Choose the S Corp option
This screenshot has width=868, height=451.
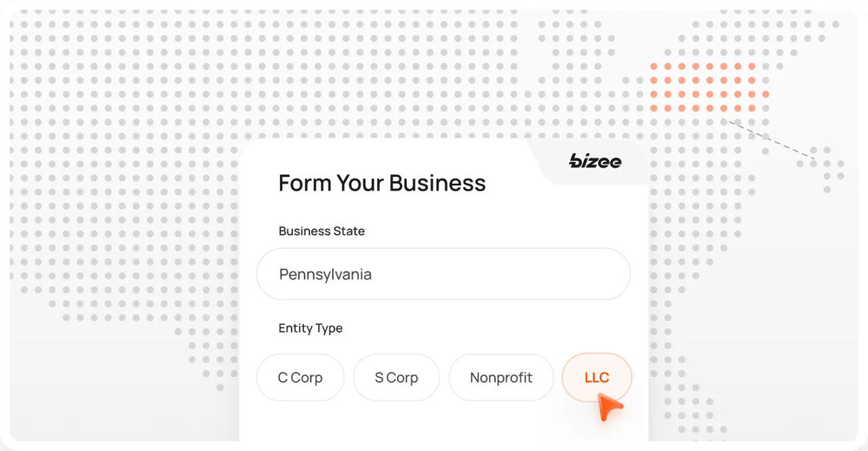pos(397,378)
